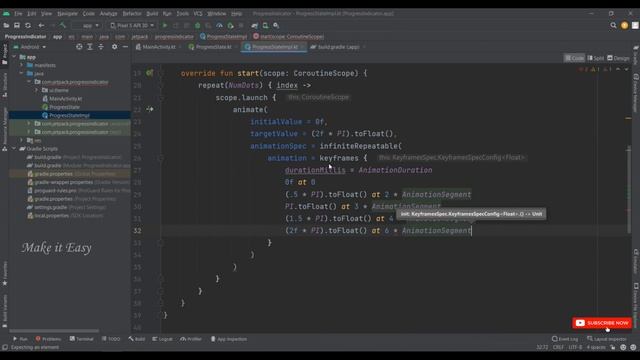Image resolution: width=640 pixels, height=360 pixels.
Task: Collapse the Gradle Scripts node
Action: tap(15, 149)
